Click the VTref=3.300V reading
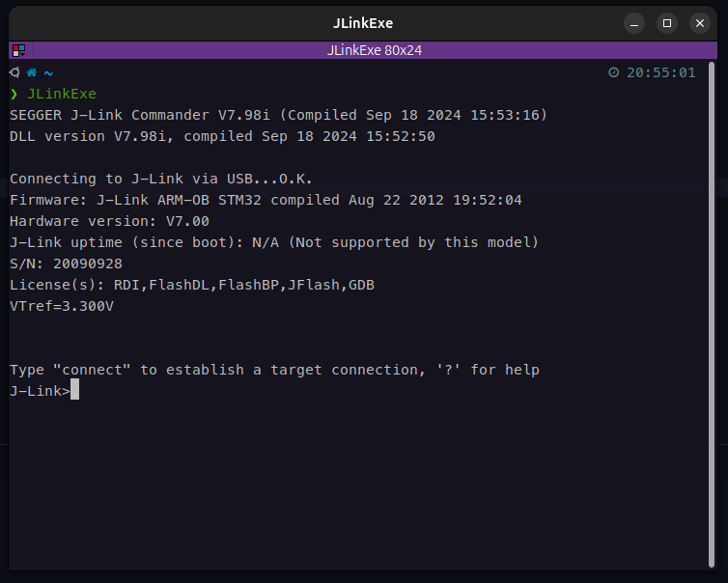Viewport: 728px width, 583px height. pos(62,306)
